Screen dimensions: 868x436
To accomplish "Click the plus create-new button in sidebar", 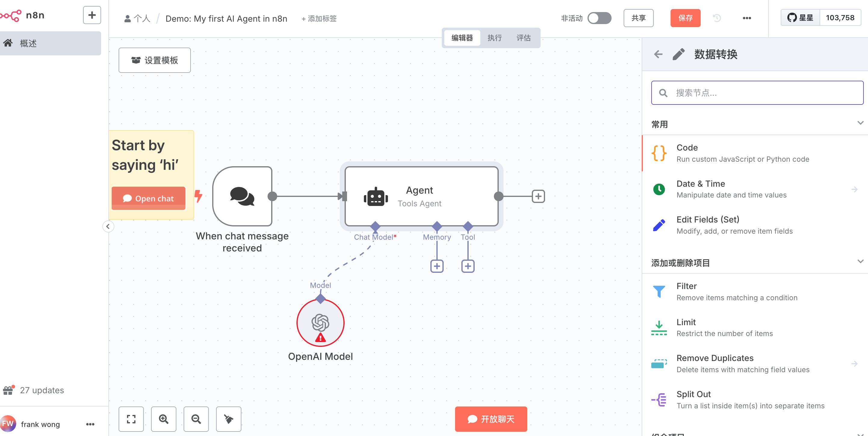I will coord(92,15).
